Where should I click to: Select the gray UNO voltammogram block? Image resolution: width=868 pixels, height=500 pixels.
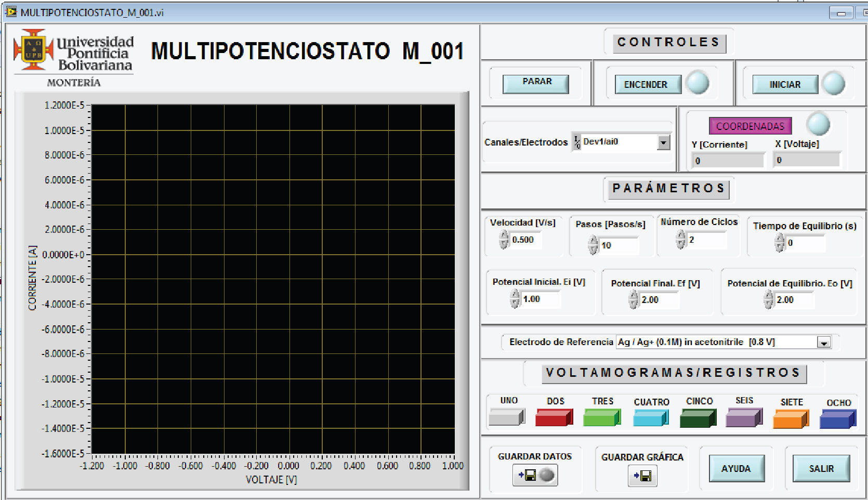[507, 417]
